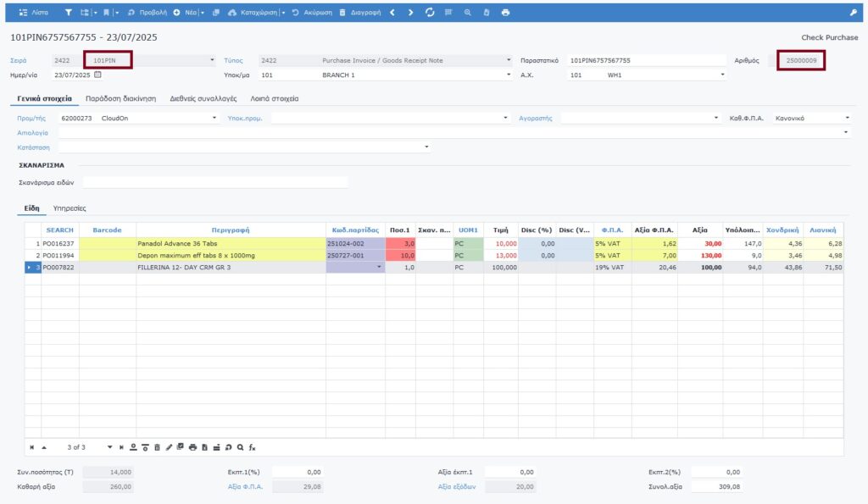Screen dimensions: 868x504
Task: Click the filter funnel icon in top toolbar
Action: coord(69,13)
